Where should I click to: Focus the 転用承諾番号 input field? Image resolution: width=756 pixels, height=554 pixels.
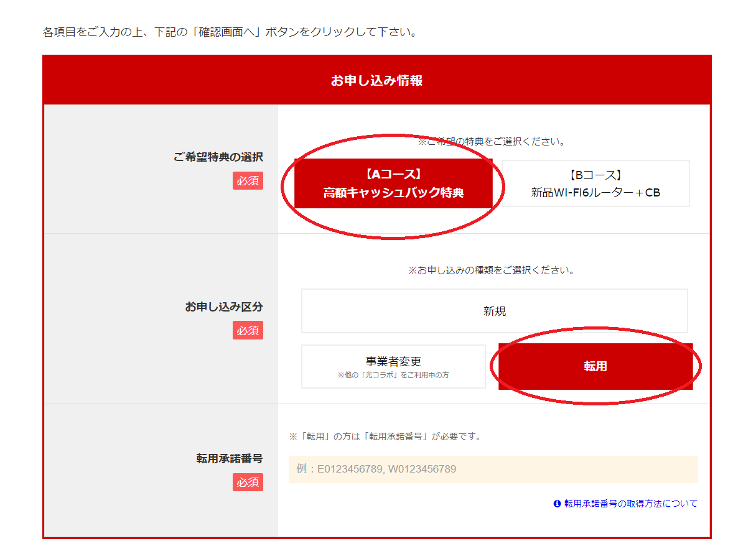tap(493, 469)
